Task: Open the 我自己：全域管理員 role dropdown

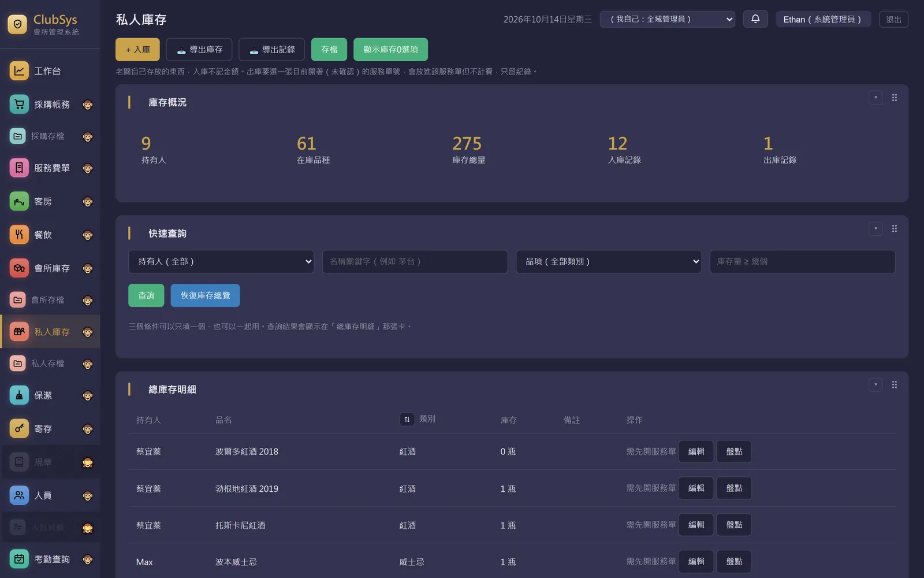Action: click(668, 19)
